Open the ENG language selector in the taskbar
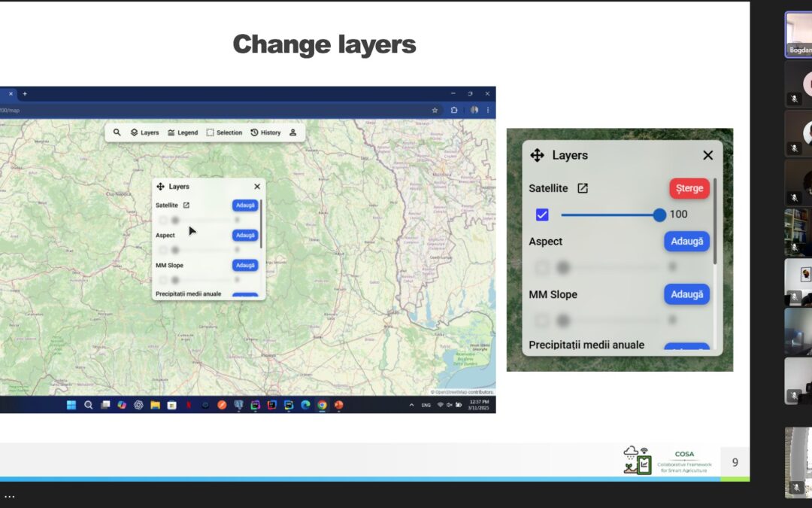The width and height of the screenshot is (812, 508). (x=426, y=406)
